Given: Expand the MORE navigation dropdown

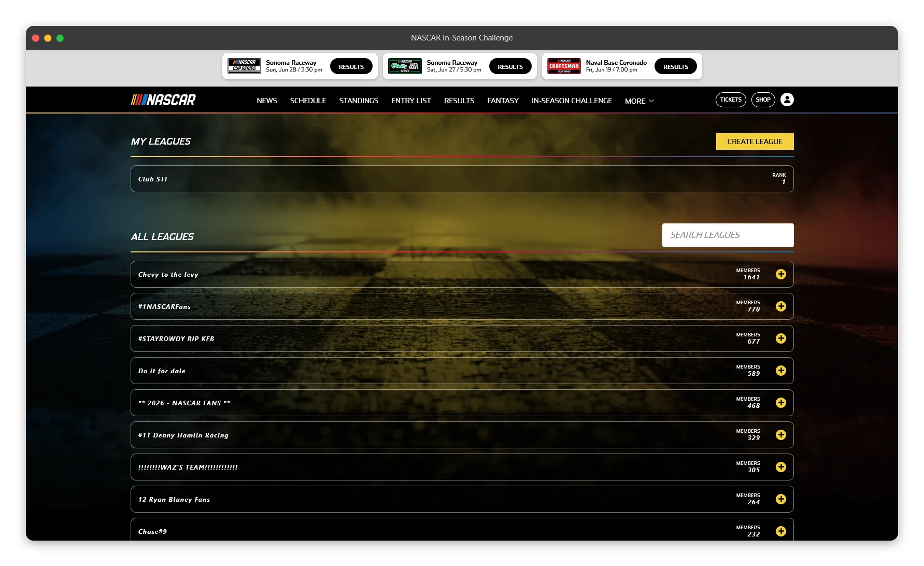Looking at the screenshot, I should pos(639,101).
